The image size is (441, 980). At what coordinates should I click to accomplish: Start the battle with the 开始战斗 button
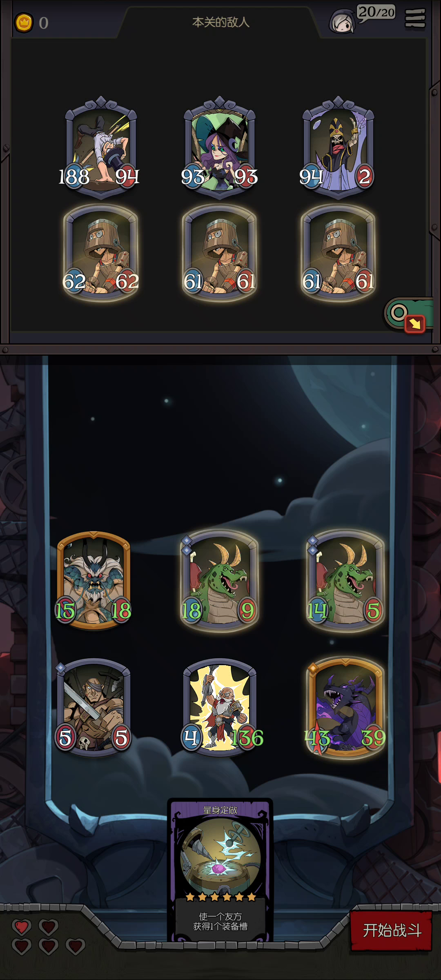pyautogui.click(x=391, y=931)
